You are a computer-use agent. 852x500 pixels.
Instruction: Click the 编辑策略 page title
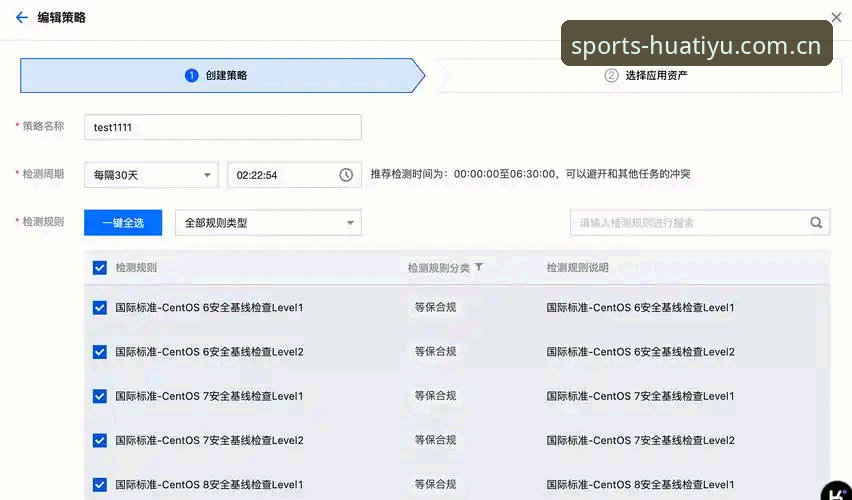point(61,17)
